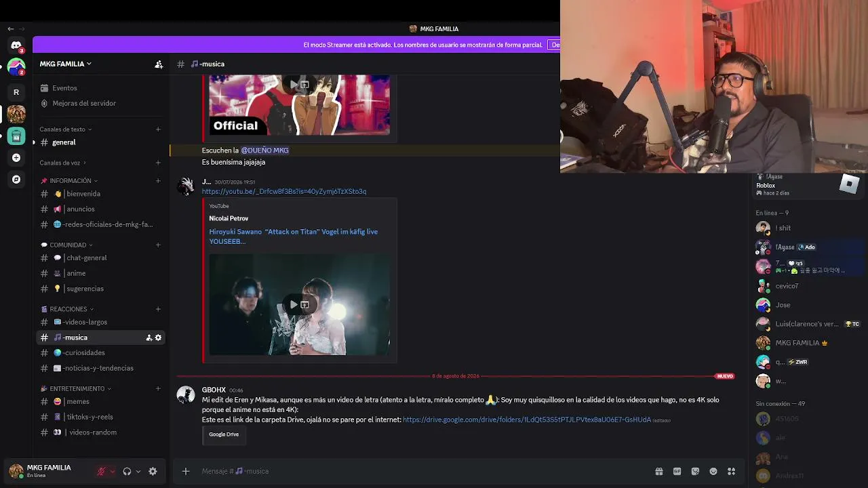Go back with the left arrow
The width and height of the screenshot is (868, 488).
click(x=10, y=28)
